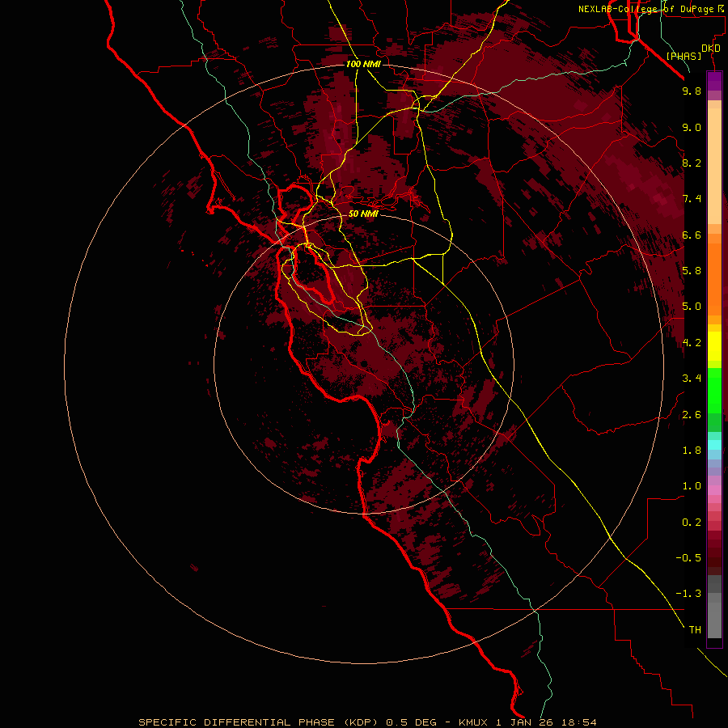The width and height of the screenshot is (728, 728).
Task: Click the 4.2 value on the scale
Action: 692,343
